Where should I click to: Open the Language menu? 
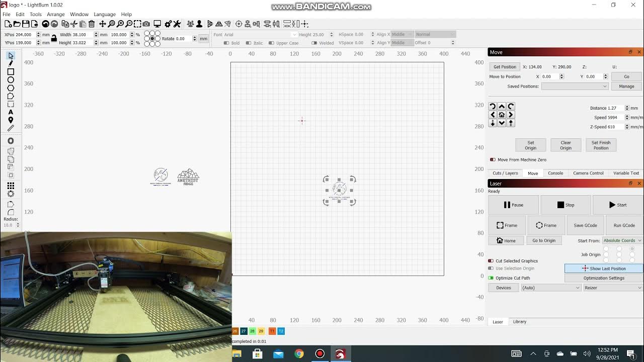tap(104, 14)
